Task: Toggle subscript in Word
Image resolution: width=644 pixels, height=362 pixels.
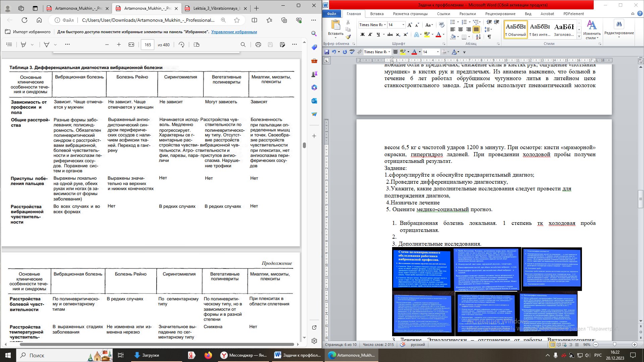Action: pyautogui.click(x=398, y=35)
